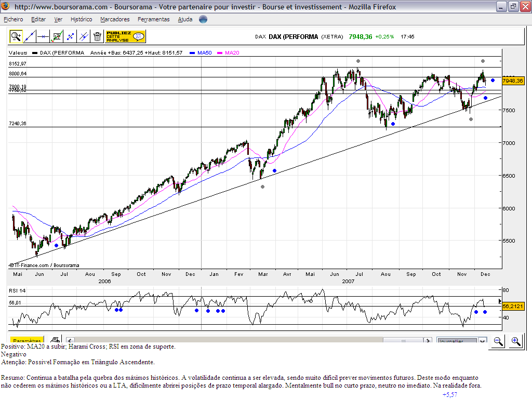Select the trend line drawing tool

pyautogui.click(x=30, y=36)
